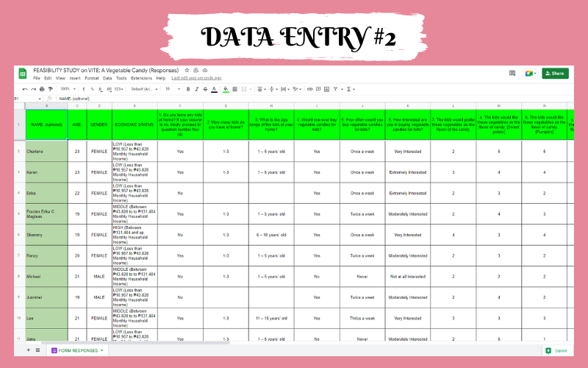Open the Data menu
The image size is (588, 368).
coord(107,78)
